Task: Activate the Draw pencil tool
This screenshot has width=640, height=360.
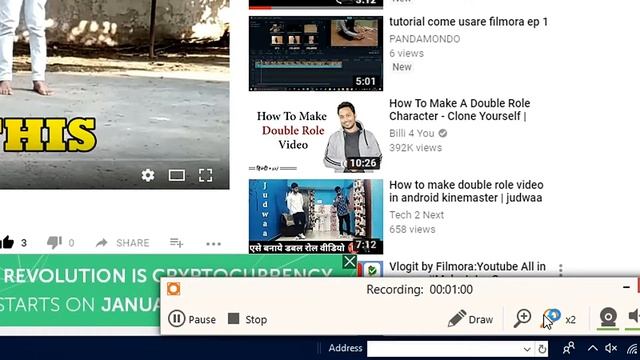Action: pos(470,319)
